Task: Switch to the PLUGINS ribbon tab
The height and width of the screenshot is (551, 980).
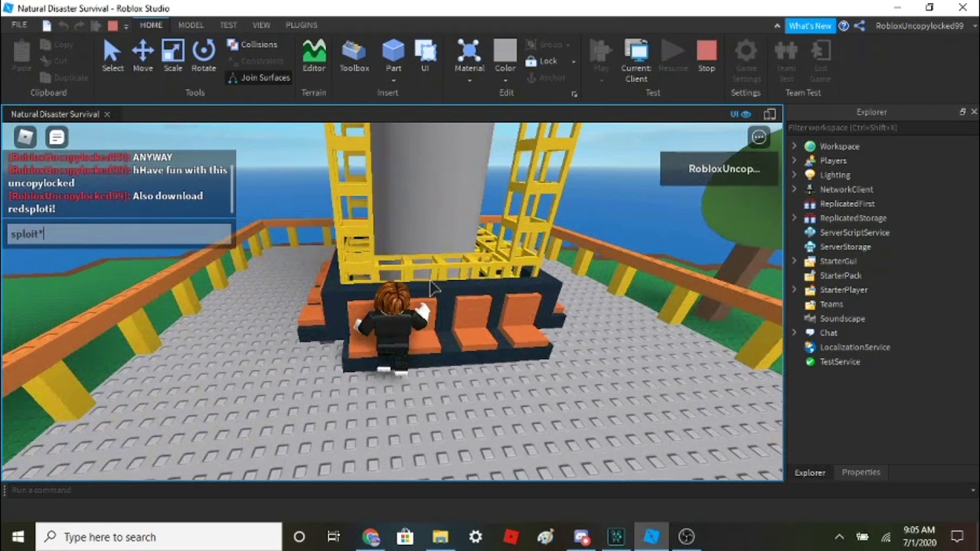Action: pyautogui.click(x=302, y=25)
